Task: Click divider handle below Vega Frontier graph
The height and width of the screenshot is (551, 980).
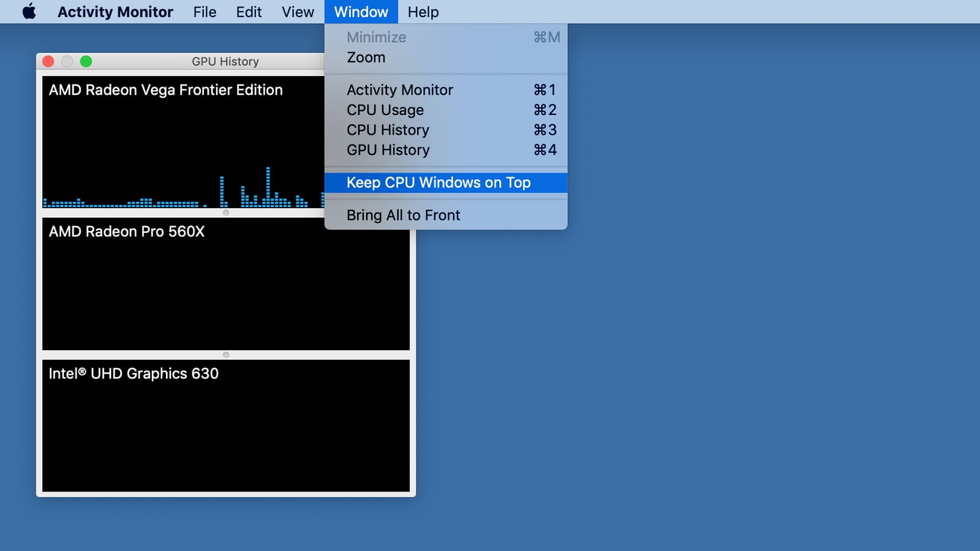Action: point(226,213)
